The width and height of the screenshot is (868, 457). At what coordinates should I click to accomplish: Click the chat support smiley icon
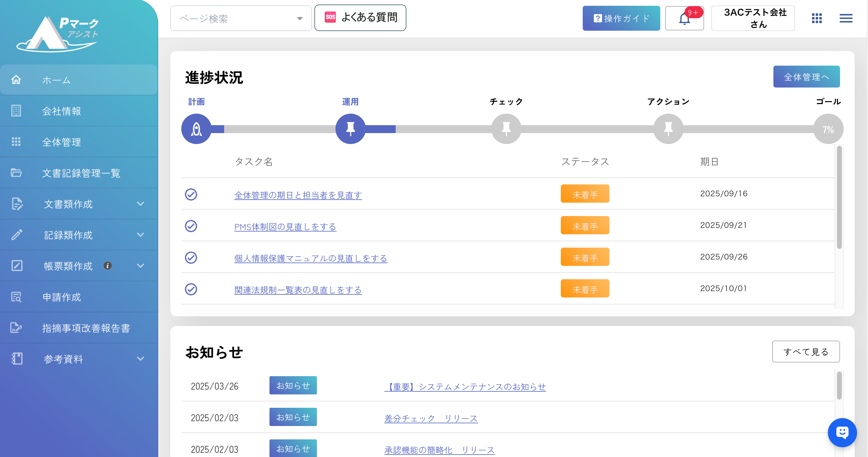tap(842, 432)
